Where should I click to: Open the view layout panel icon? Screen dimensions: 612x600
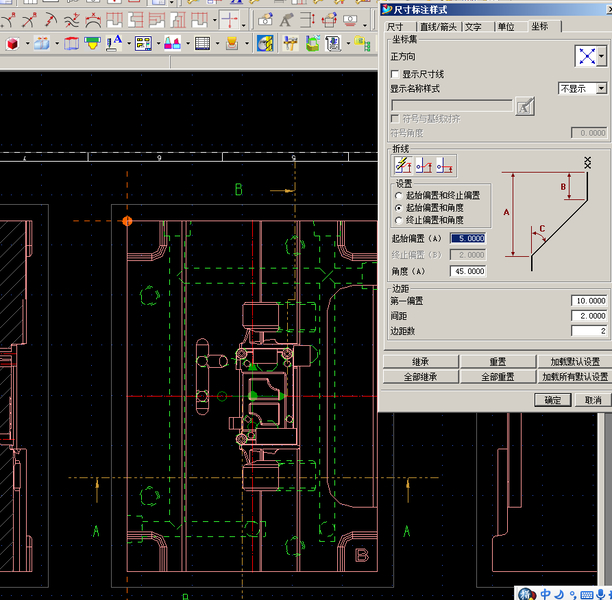(x=143, y=43)
